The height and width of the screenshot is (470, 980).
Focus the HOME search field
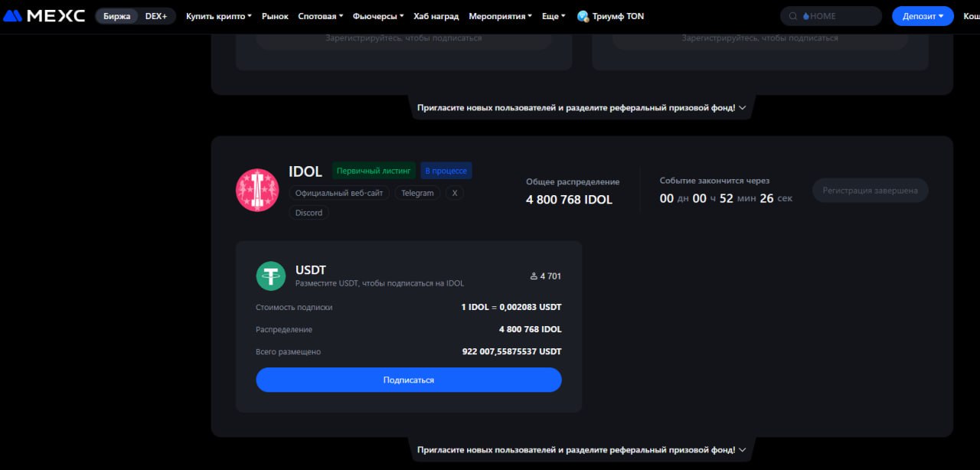tap(831, 16)
